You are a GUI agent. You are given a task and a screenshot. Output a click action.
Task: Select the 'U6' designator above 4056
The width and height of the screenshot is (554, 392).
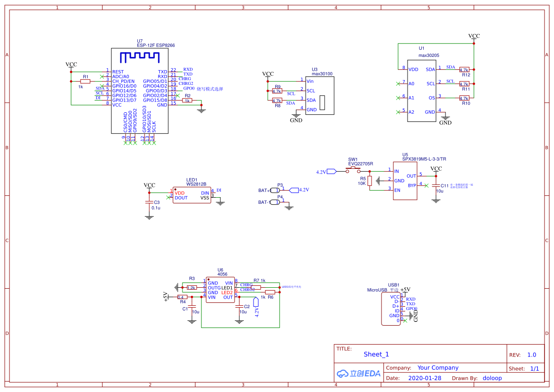[220, 270]
